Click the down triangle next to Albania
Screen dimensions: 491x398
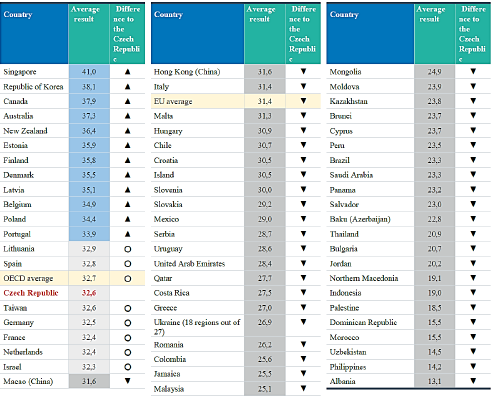click(473, 381)
